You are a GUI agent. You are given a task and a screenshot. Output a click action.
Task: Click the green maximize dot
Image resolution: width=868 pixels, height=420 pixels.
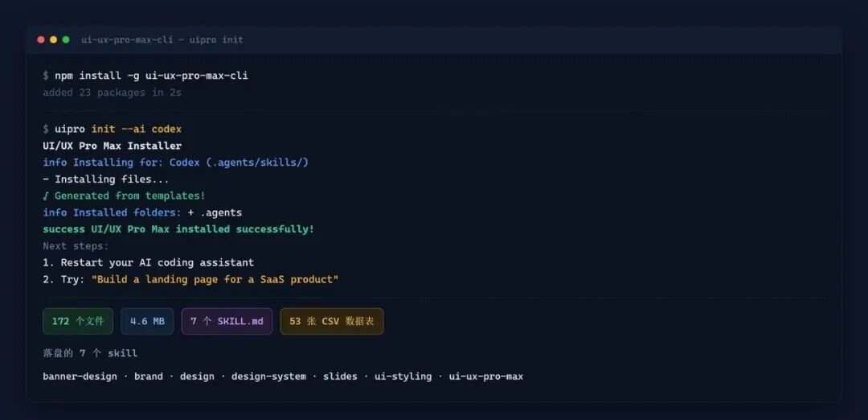click(x=66, y=40)
